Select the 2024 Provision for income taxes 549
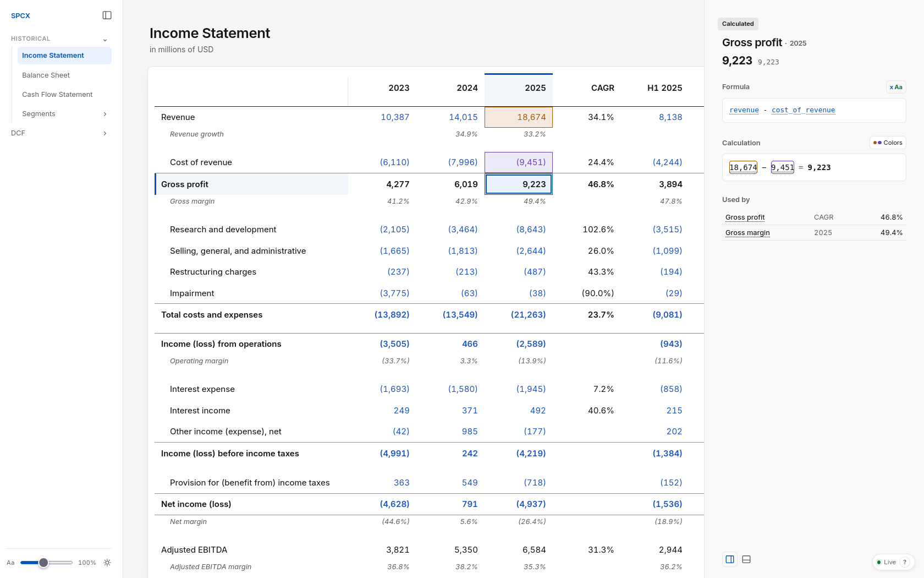The width and height of the screenshot is (924, 578). tap(470, 483)
